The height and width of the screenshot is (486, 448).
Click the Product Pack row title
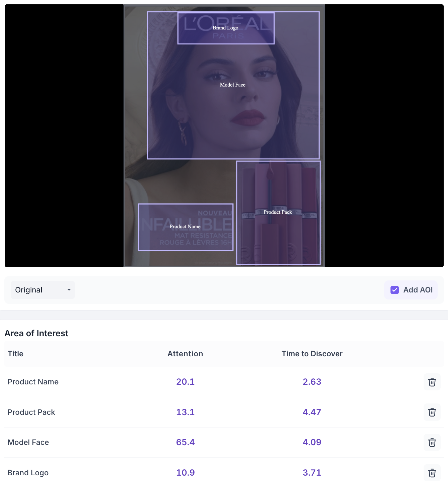[31, 412]
